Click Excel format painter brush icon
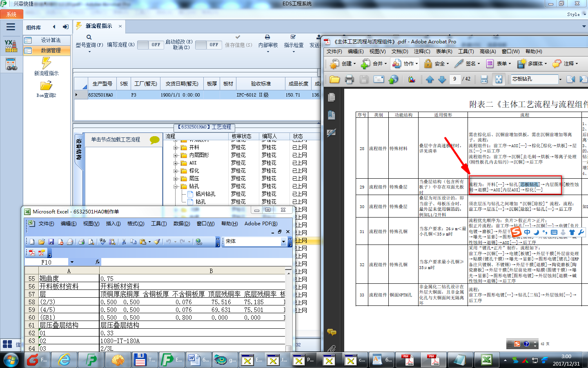The width and height of the screenshot is (588, 368). pos(157,242)
